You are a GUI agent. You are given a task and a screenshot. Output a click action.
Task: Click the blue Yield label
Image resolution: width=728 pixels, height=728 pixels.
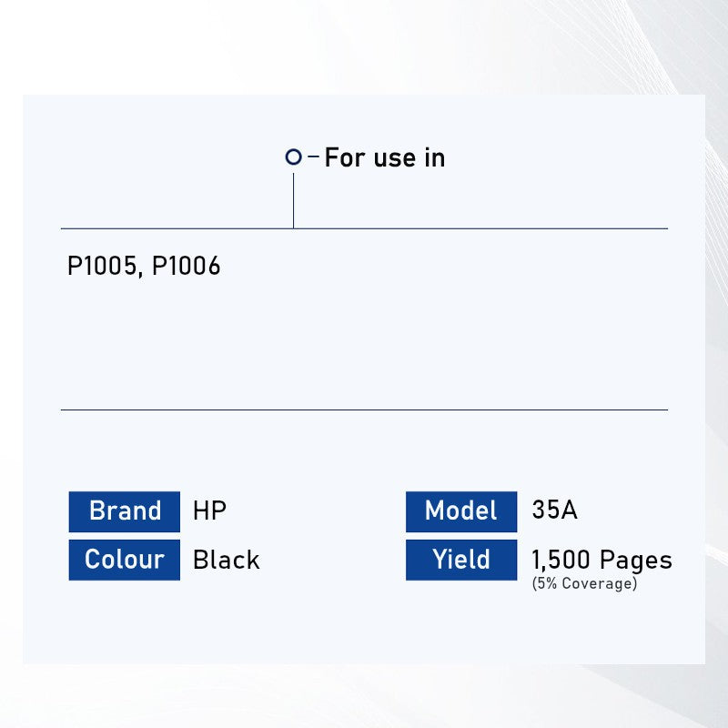(x=461, y=560)
